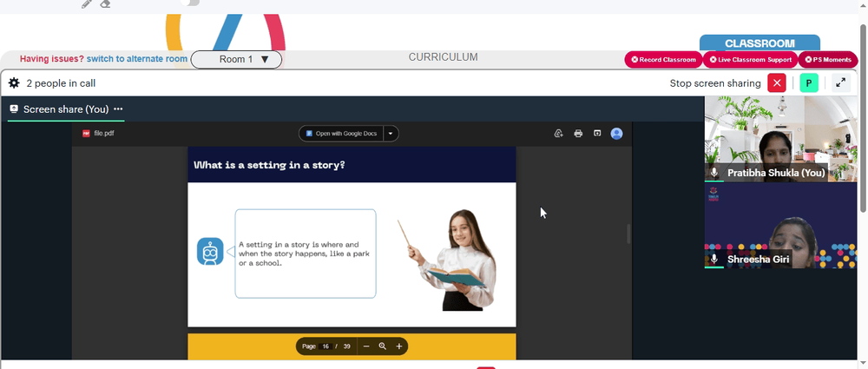Edit the PDF page number field
The width and height of the screenshot is (868, 369).
pos(325,346)
